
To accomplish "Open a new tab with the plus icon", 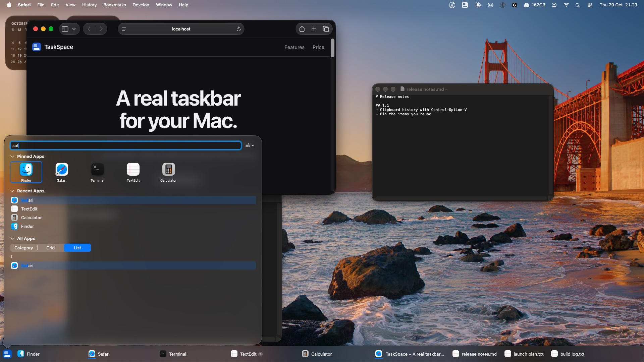I will click(314, 29).
